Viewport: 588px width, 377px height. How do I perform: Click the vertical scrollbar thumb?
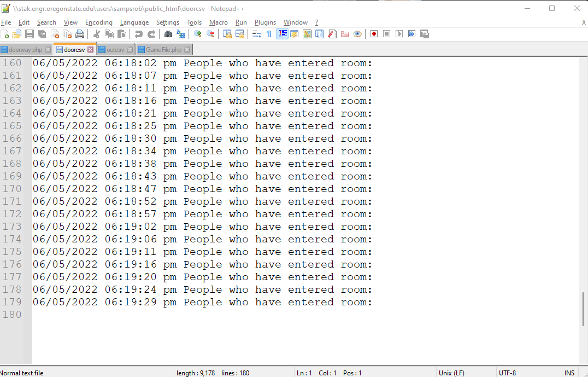point(583,309)
